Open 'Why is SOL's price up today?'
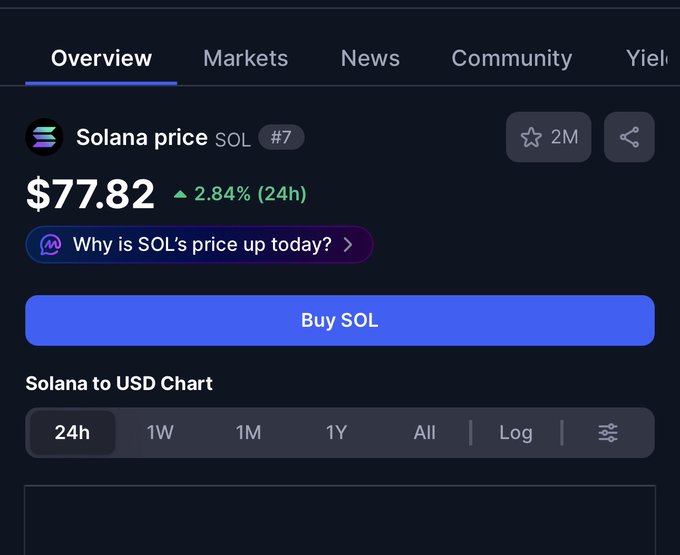Image resolution: width=680 pixels, height=555 pixels. coord(199,245)
